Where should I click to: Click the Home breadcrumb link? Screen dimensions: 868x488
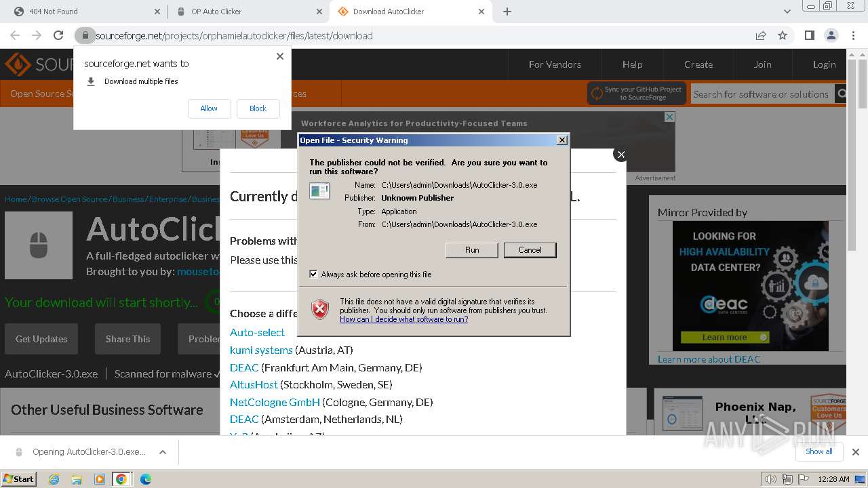pos(16,199)
